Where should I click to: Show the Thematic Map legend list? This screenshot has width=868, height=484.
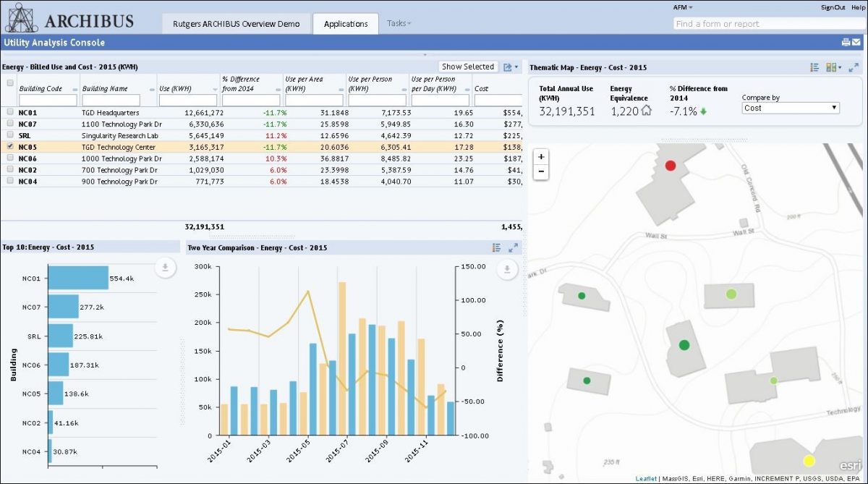point(814,67)
